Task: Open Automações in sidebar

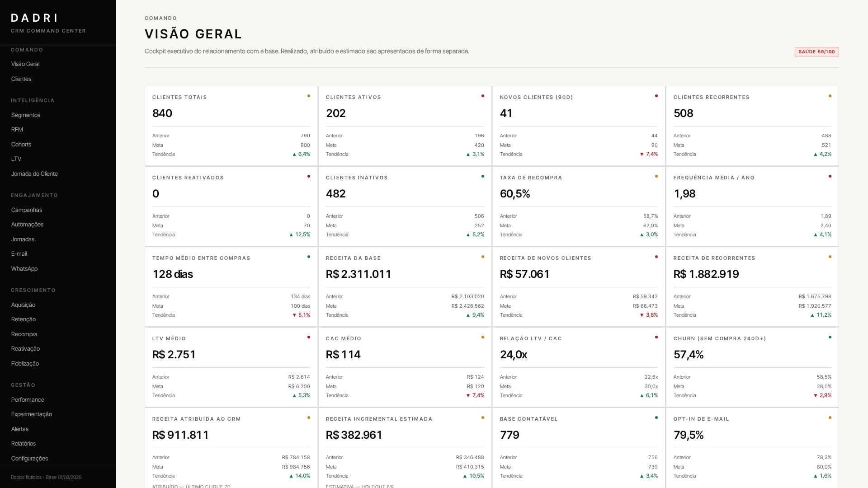Action: coord(27,225)
